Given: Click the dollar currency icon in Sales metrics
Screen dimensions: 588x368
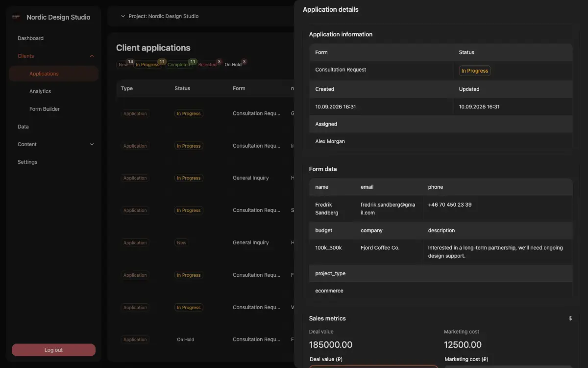Looking at the screenshot, I should click(x=570, y=318).
